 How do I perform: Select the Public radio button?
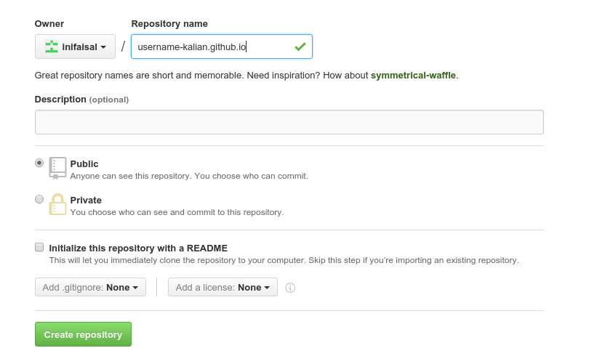(x=39, y=163)
